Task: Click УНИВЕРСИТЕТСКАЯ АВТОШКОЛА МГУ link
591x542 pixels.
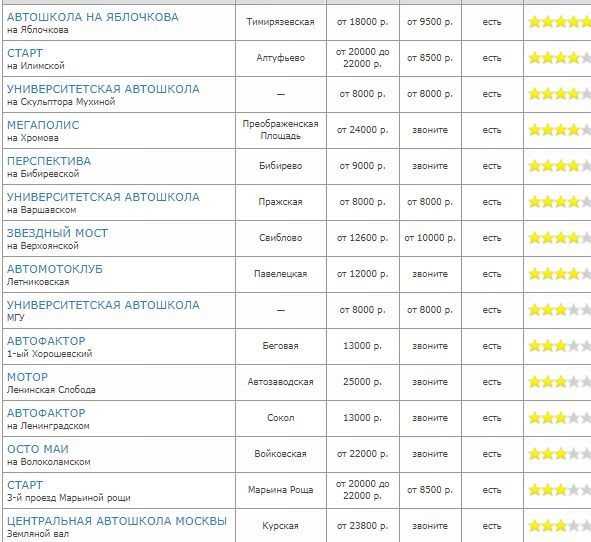Action: [103, 305]
